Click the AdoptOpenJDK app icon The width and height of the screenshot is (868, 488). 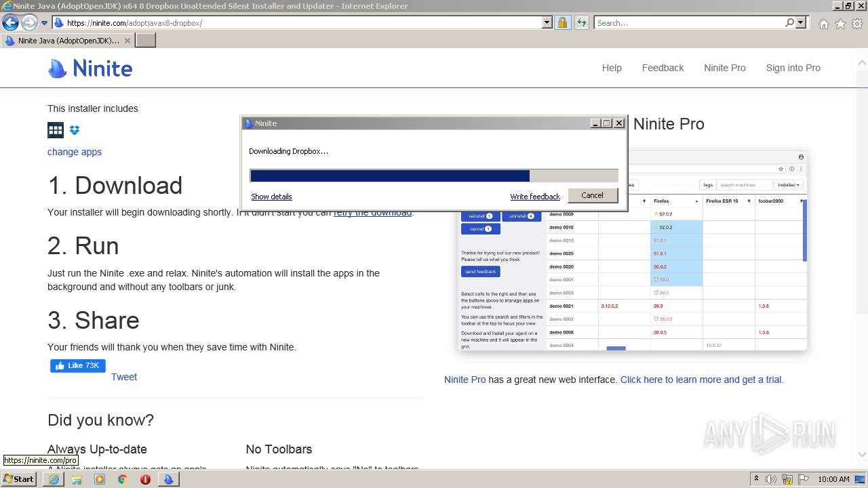56,130
